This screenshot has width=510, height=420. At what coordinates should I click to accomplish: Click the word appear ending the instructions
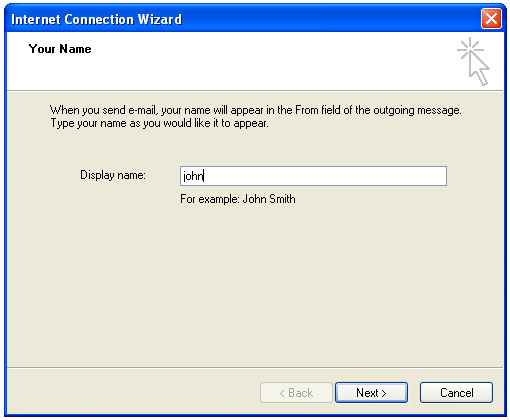(251, 124)
